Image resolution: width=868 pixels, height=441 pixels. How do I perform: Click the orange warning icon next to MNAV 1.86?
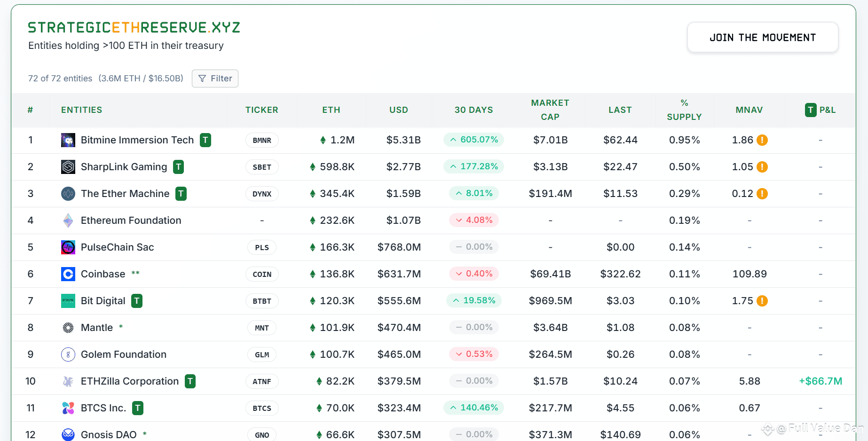point(762,140)
